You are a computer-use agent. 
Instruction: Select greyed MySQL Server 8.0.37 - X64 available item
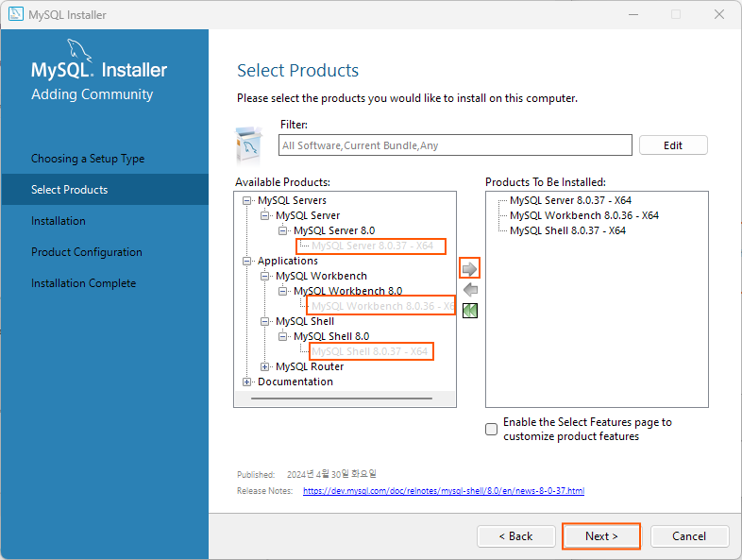point(372,246)
